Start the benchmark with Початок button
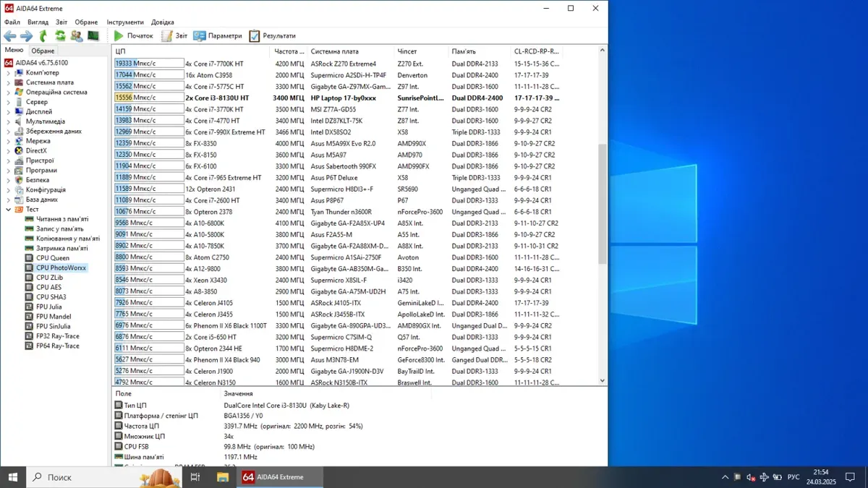Screen dimensions: 868x488 click(133, 35)
